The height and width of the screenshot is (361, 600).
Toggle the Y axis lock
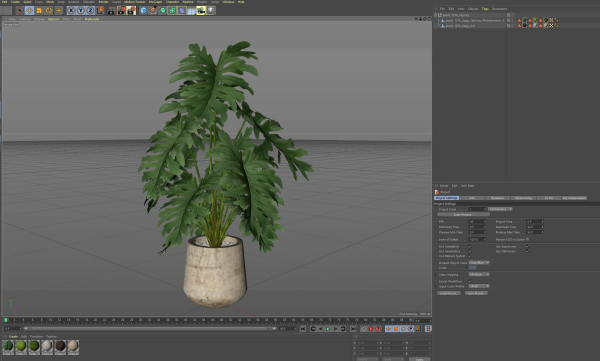[x=81, y=11]
